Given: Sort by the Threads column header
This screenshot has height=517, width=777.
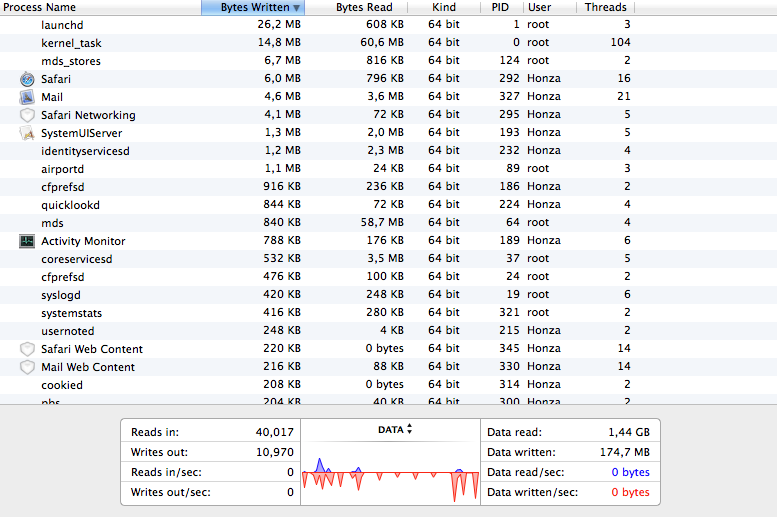Looking at the screenshot, I should pyautogui.click(x=606, y=7).
